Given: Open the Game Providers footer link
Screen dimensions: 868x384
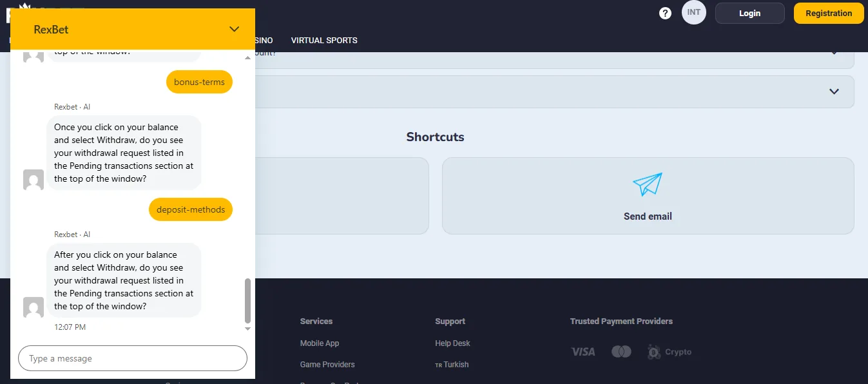Looking at the screenshot, I should click(x=327, y=365).
